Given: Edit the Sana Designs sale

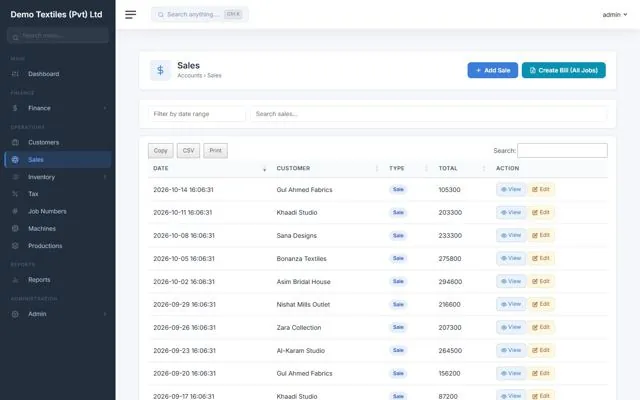Looking at the screenshot, I should [541, 235].
